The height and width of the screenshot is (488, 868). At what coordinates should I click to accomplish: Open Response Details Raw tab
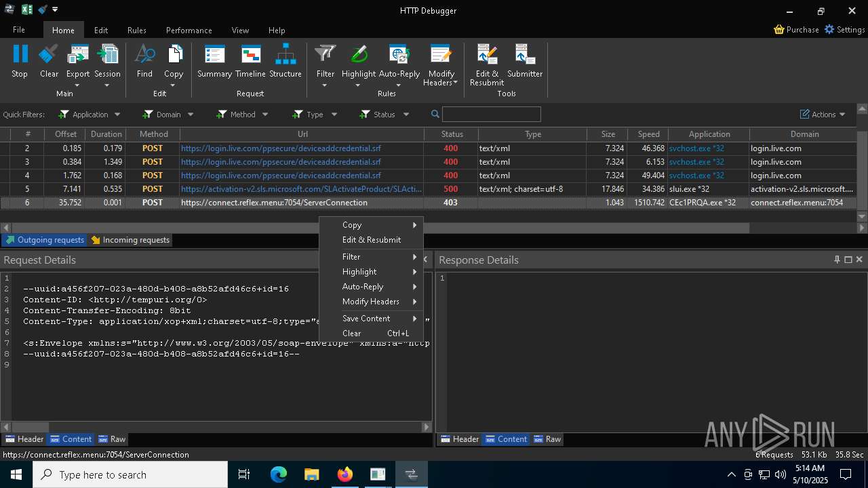click(547, 439)
